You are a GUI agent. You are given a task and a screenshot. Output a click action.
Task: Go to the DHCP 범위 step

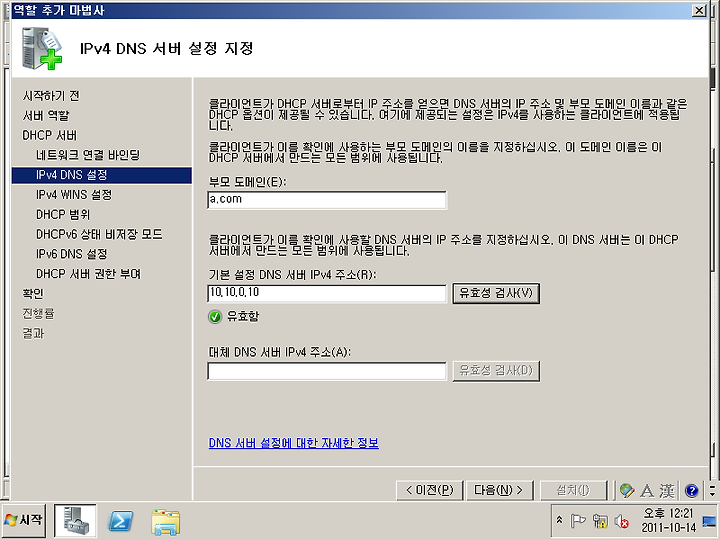click(63, 214)
